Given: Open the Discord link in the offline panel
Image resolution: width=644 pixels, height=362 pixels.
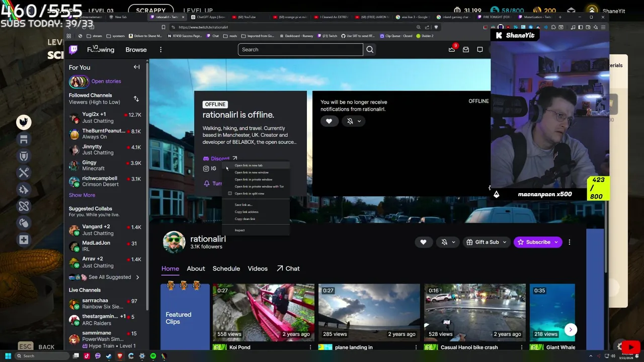Looking at the screenshot, I should 220,158.
